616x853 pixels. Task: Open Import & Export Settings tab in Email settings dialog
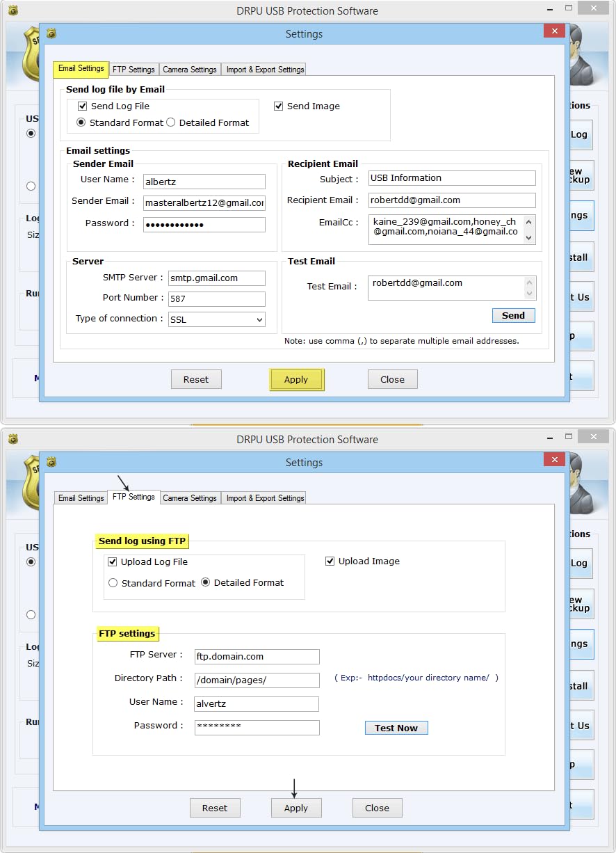tap(265, 70)
